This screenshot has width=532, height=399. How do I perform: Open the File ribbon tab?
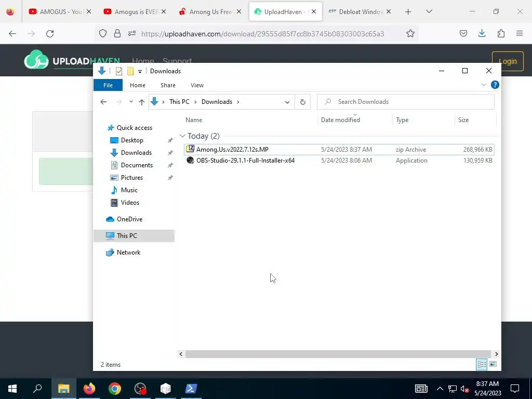108,85
